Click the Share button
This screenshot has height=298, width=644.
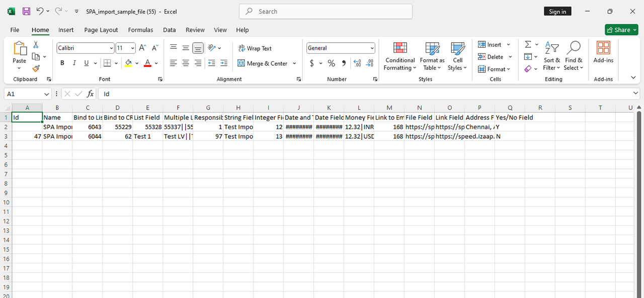(x=621, y=30)
